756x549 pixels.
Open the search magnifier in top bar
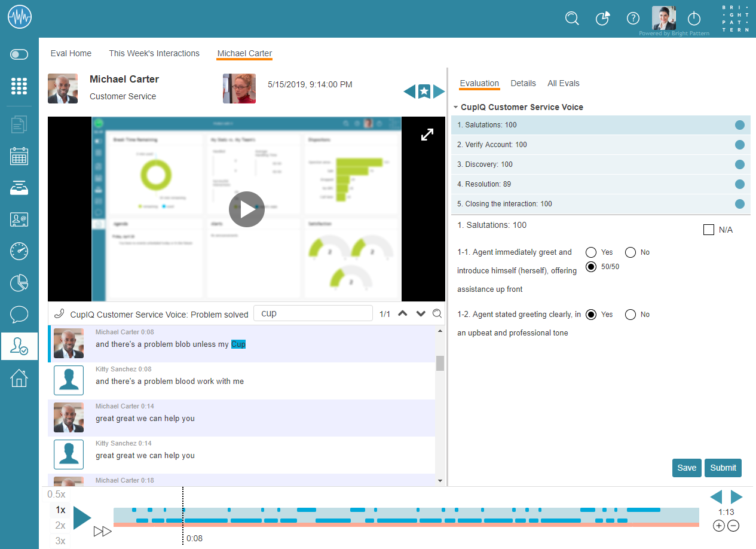point(572,19)
